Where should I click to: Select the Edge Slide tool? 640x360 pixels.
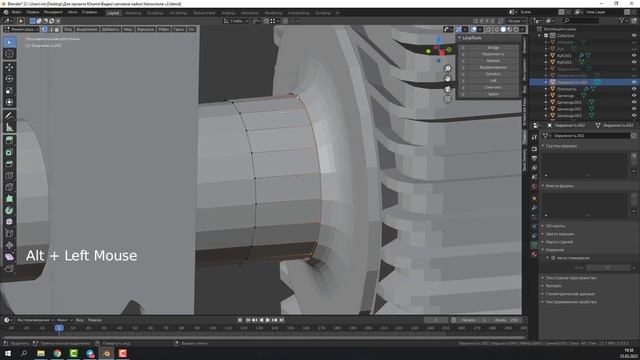pyautogui.click(x=9, y=234)
